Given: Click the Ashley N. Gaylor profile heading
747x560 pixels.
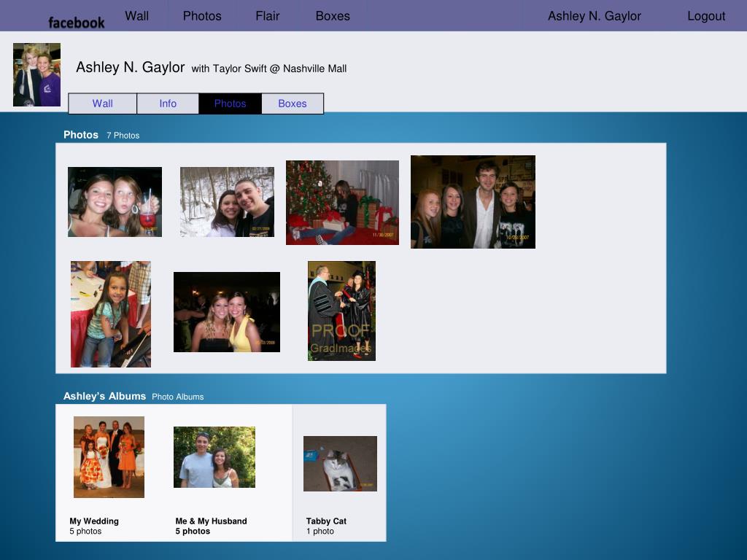Looking at the screenshot, I should click(130, 67).
